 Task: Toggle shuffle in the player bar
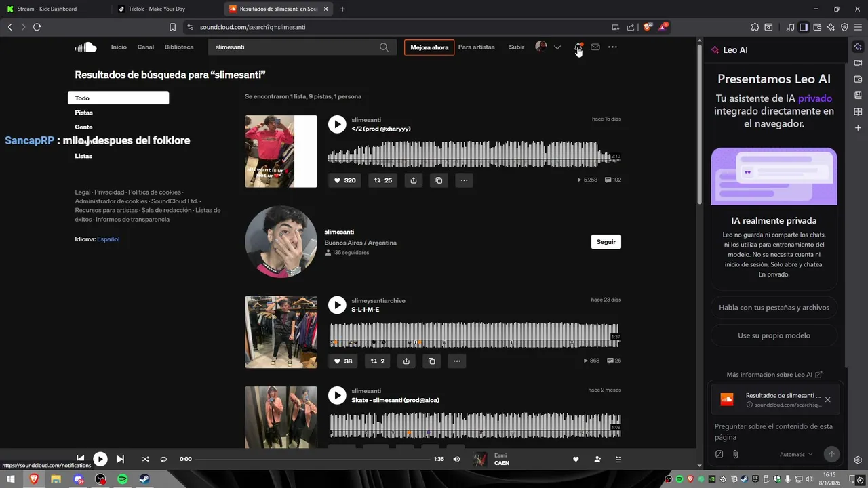coord(145,459)
